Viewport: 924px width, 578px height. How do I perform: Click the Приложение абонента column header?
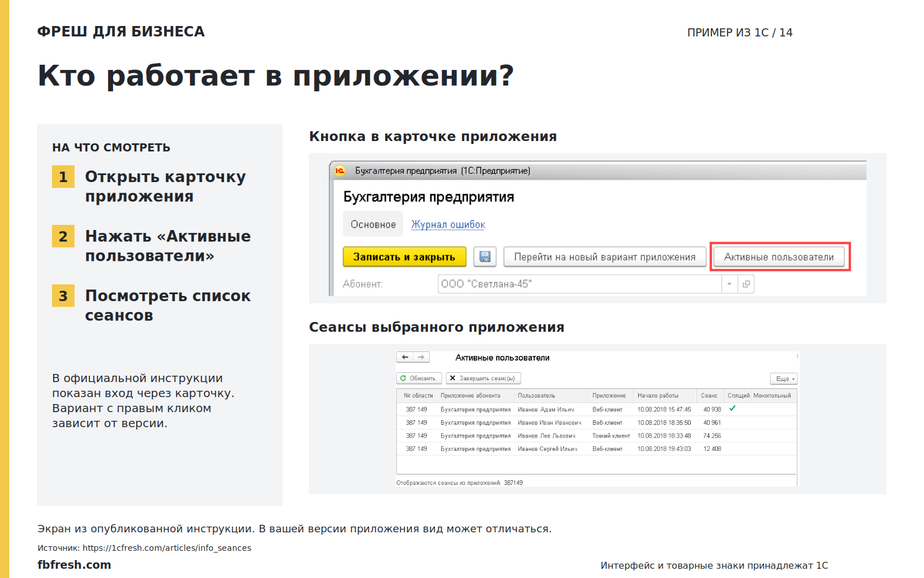pyautogui.click(x=476, y=395)
